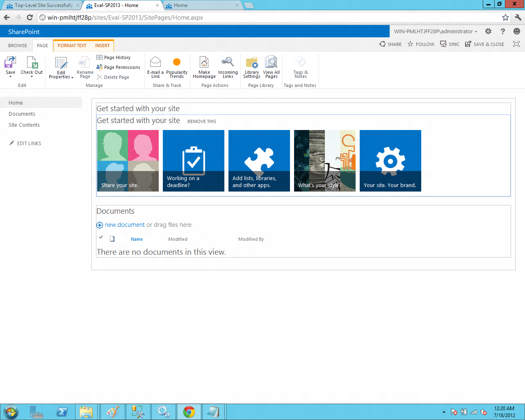Enable full-screen focus mode

516,44
